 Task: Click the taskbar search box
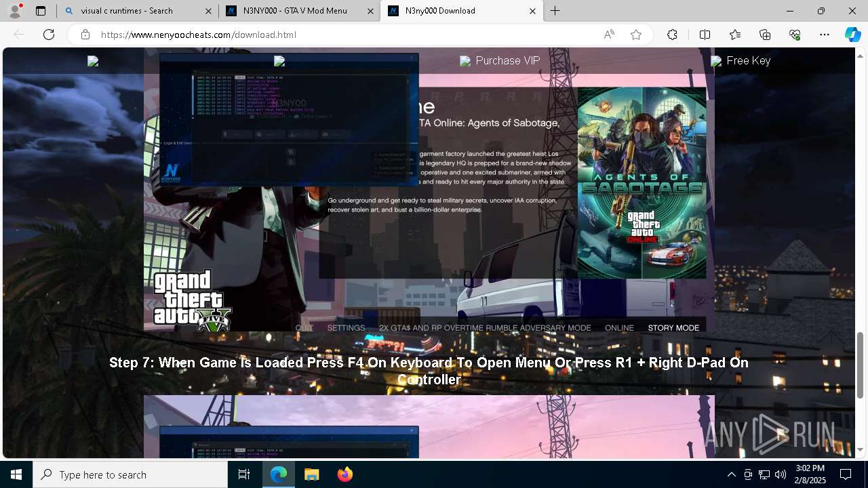point(130,474)
